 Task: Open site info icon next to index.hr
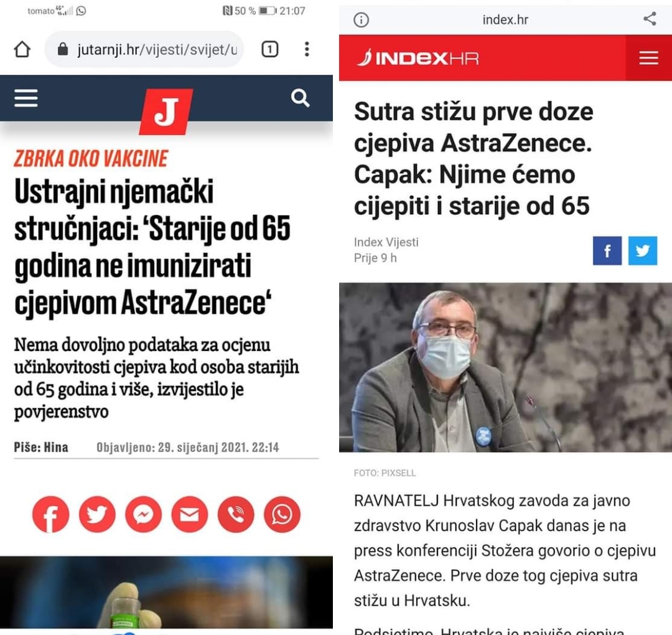(361, 20)
